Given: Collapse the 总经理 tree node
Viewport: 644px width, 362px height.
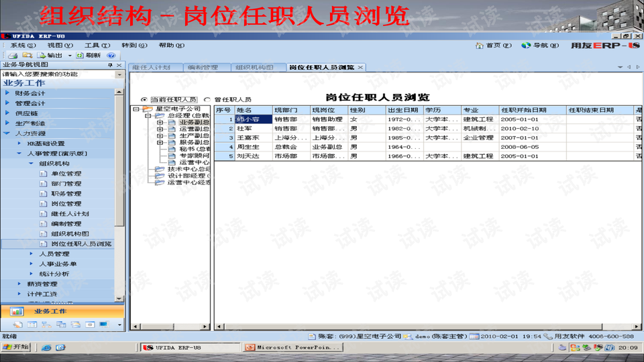Looking at the screenshot, I should (148, 116).
